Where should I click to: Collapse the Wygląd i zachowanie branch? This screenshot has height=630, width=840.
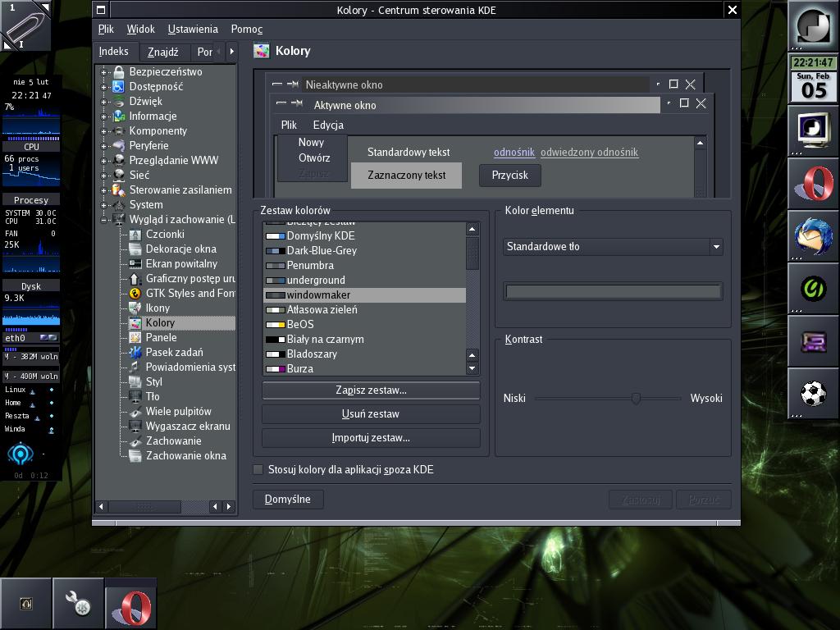point(104,220)
